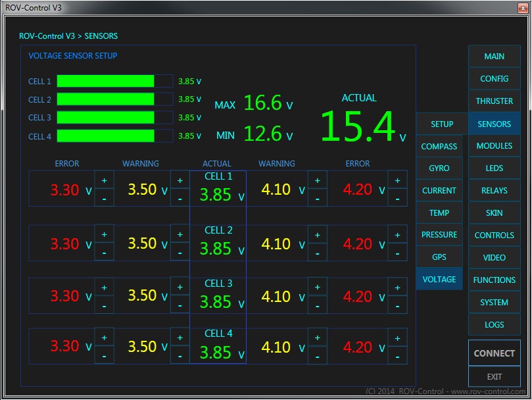Open the PRESSURE sensor tab
Viewport: 532px width, 400px height.
coord(439,234)
